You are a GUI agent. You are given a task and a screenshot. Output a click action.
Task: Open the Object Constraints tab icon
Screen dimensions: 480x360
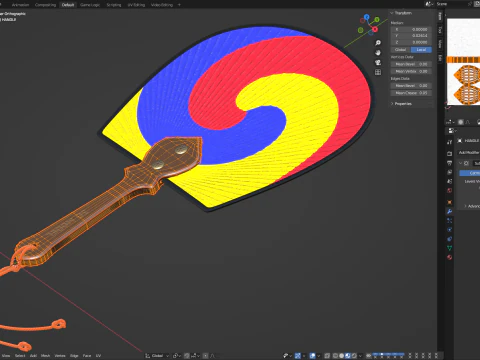pos(449,239)
